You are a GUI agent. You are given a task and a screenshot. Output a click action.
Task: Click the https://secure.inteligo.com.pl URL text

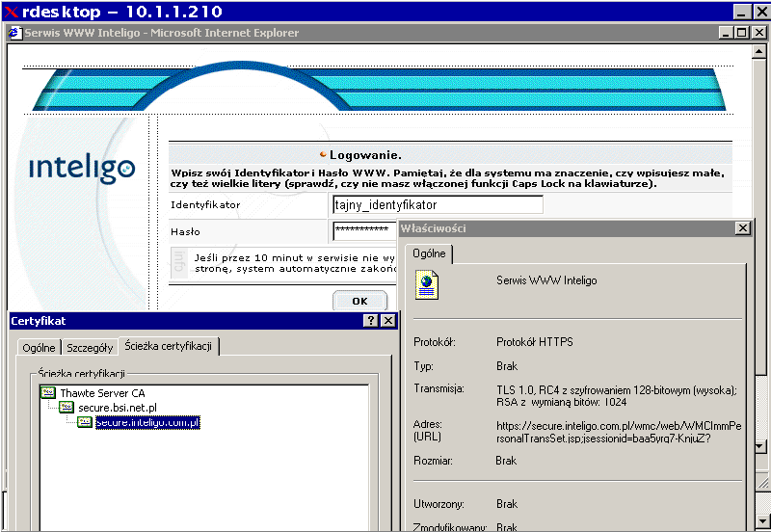pos(619,432)
